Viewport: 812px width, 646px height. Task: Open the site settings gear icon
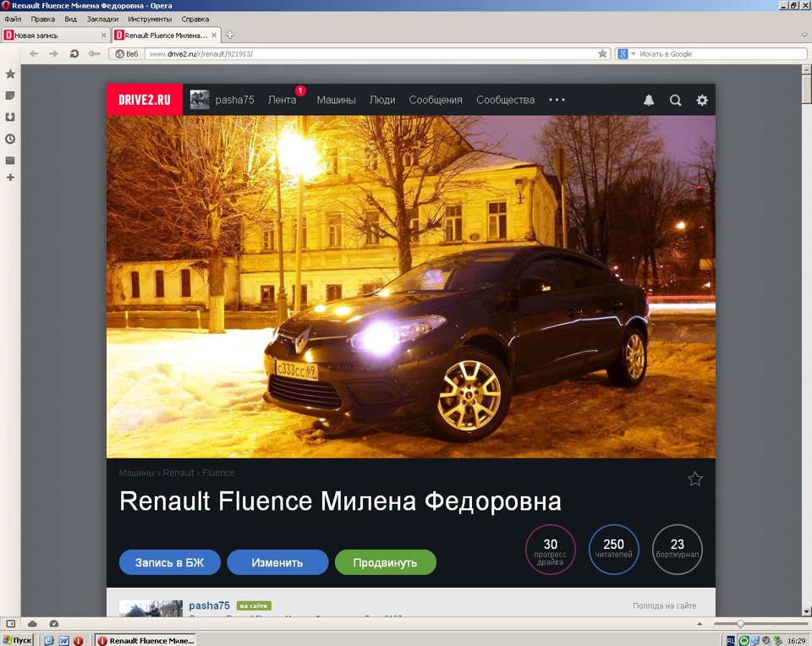[702, 100]
